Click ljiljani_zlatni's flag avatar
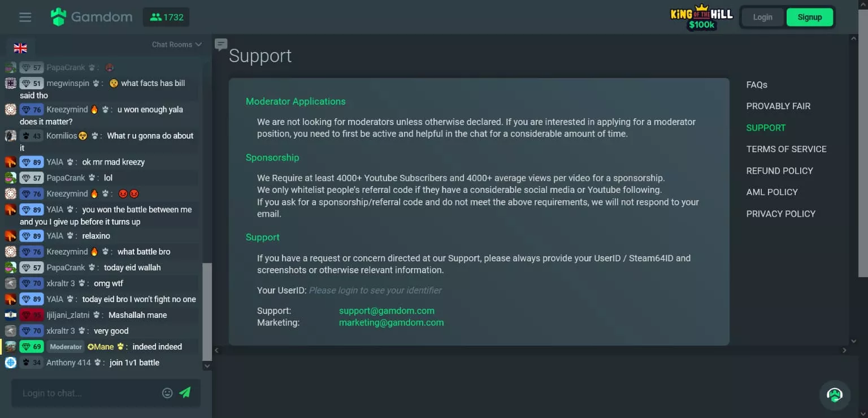 click(x=11, y=315)
